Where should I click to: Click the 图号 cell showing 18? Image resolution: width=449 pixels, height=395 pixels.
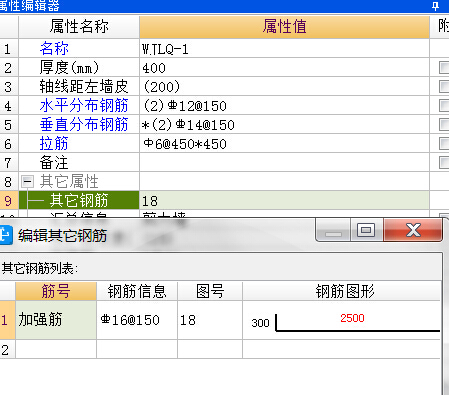point(210,320)
